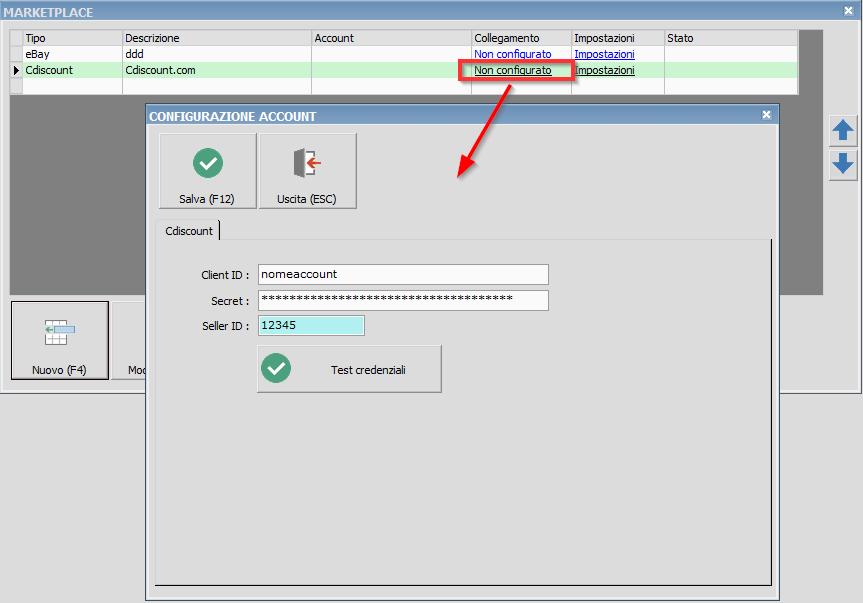Click into the Seller ID field

tap(311, 326)
